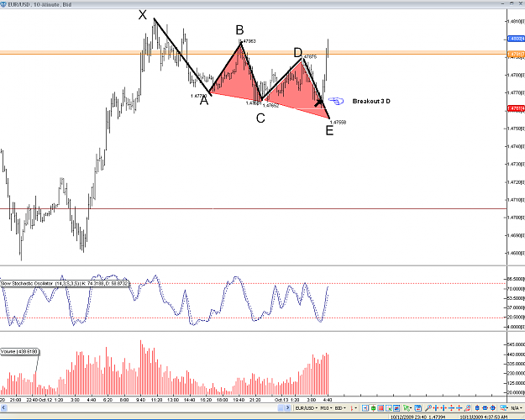Click the blue full crosshair icon
The image size is (525, 420).
click(493, 408)
